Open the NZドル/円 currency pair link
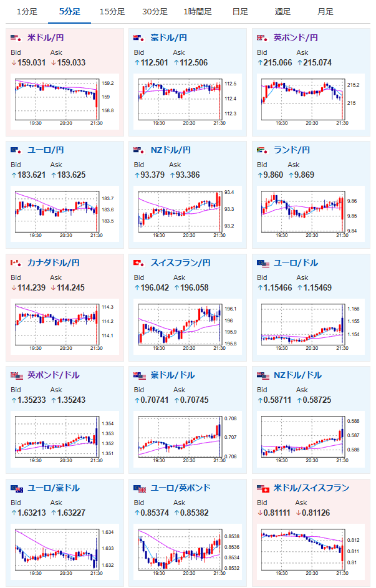The width and height of the screenshot is (376, 588). point(171,150)
